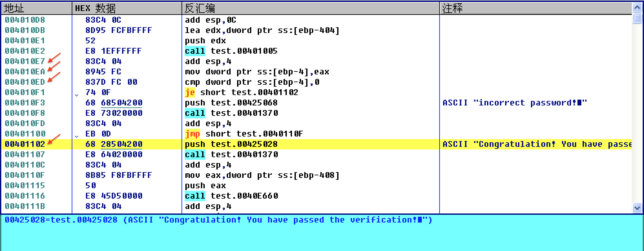The image size is (644, 251).
Task: Click the 'jmp short test.0040110F' instruction
Action: pyautogui.click(x=244, y=134)
